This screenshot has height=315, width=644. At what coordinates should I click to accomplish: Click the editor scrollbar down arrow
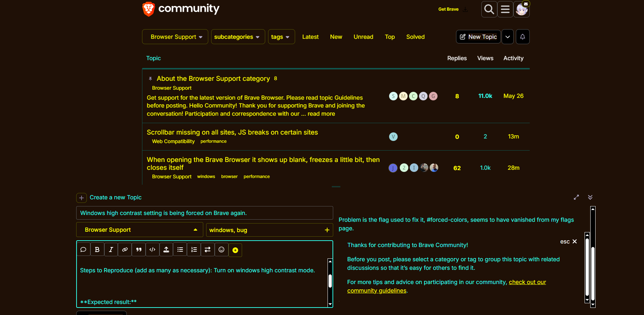tap(330, 304)
